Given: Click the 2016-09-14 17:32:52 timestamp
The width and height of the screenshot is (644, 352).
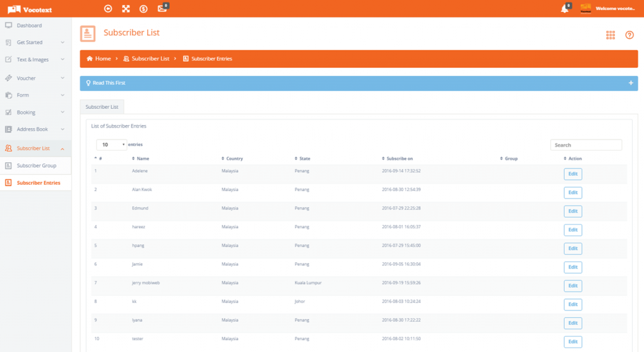Looking at the screenshot, I should click(x=401, y=171).
